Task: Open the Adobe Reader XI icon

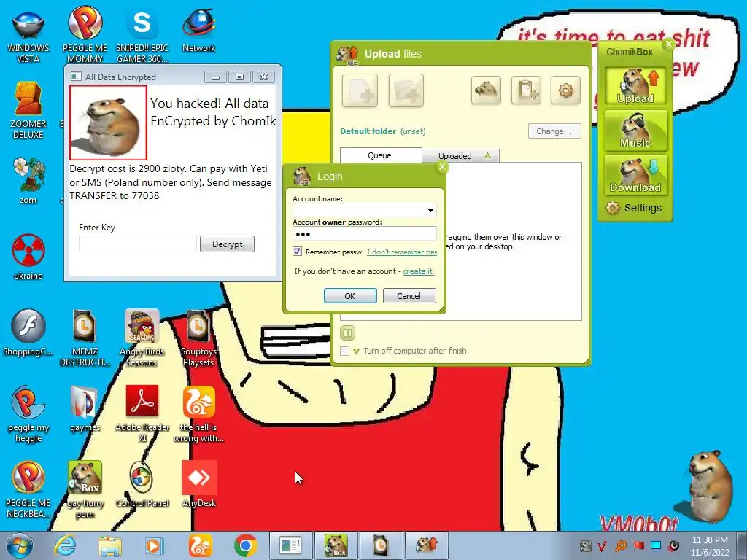Action: click(142, 413)
